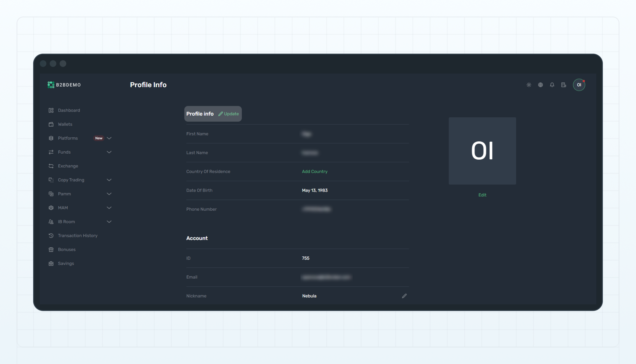Click the Bonuses gift icon

coord(51,249)
